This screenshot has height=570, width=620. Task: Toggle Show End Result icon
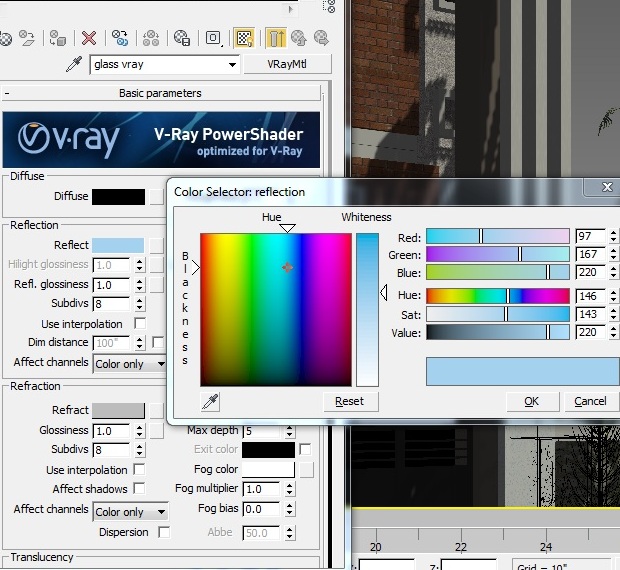click(276, 38)
